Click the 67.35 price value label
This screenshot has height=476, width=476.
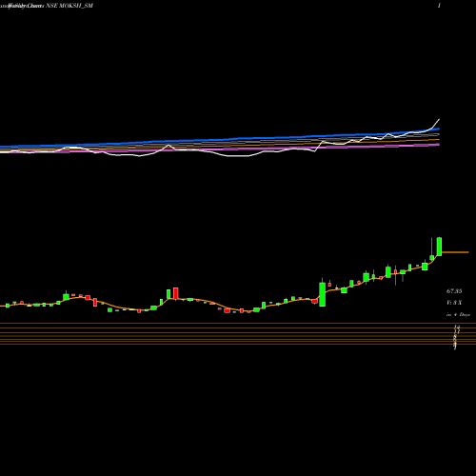(x=454, y=290)
